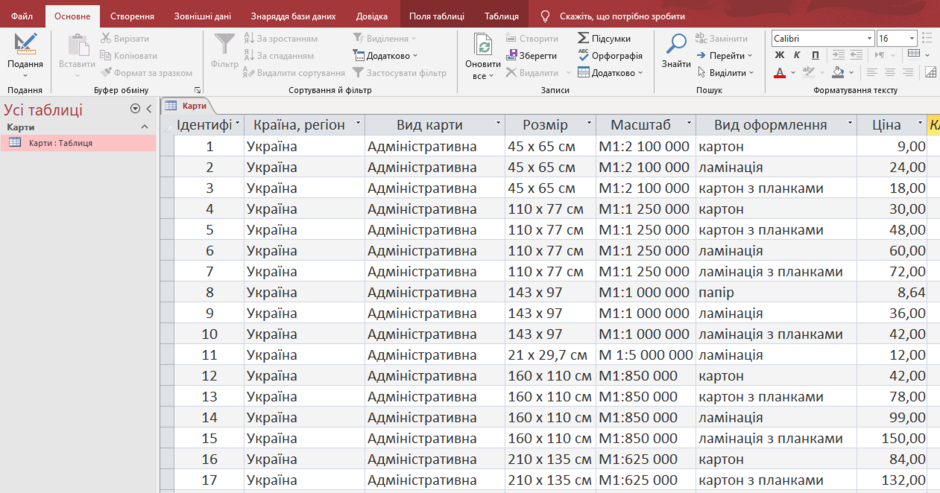Sort ascending with За зростанням
Viewport: 940px width, 493px height.
click(x=281, y=38)
